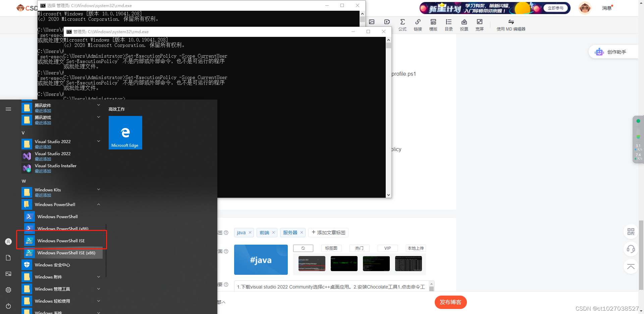Open Start menu user account icon
The width and height of the screenshot is (644, 314).
pos(8,242)
